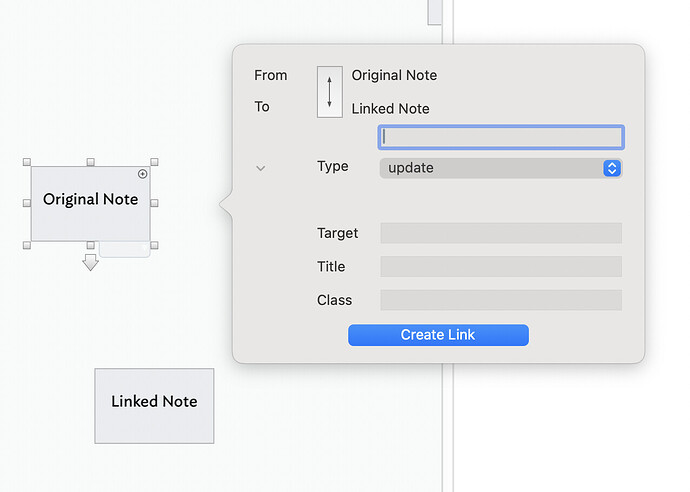
Task: Click the down arrow below Original Note
Action: tap(91, 263)
